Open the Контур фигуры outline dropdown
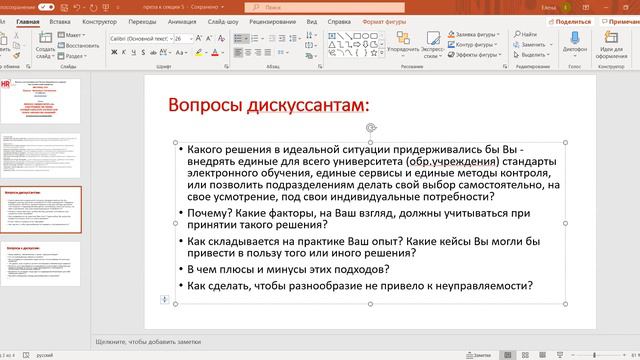This screenshot has height=360, width=640. click(473, 44)
